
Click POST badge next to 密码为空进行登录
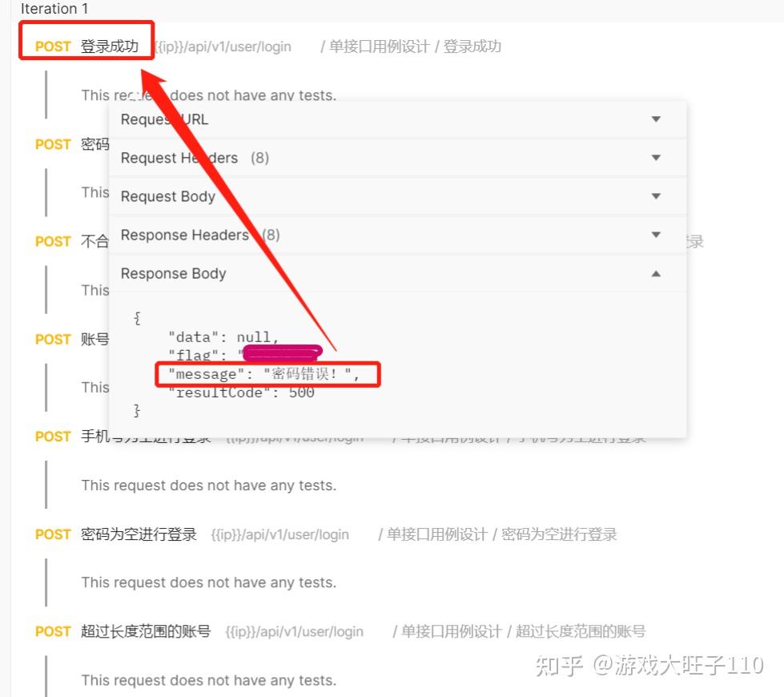click(53, 534)
